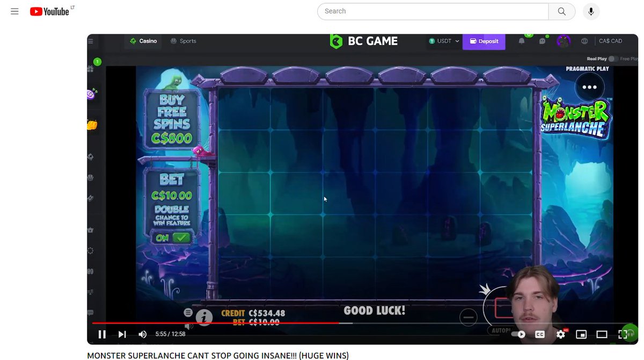Click the GOOD LUCK! message

pyautogui.click(x=375, y=311)
